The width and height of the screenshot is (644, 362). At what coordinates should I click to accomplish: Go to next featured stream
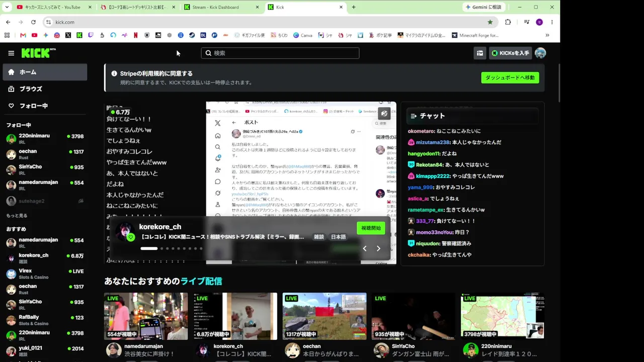[379, 248]
